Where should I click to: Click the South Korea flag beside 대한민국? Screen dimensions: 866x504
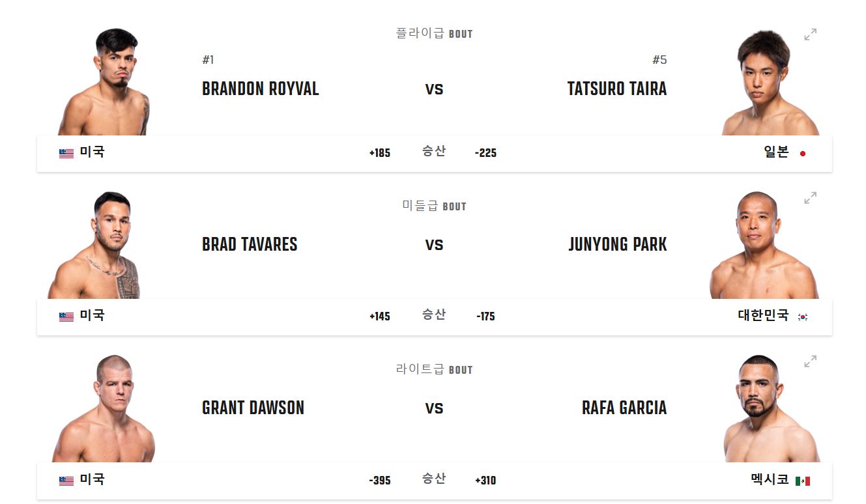pos(803,316)
